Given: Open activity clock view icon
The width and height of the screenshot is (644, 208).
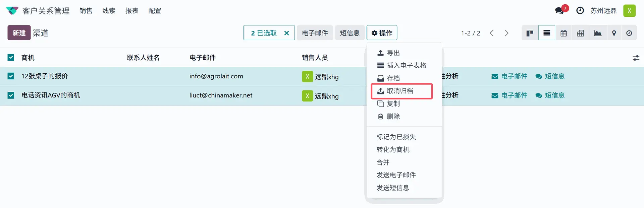Looking at the screenshot, I should (629, 33).
